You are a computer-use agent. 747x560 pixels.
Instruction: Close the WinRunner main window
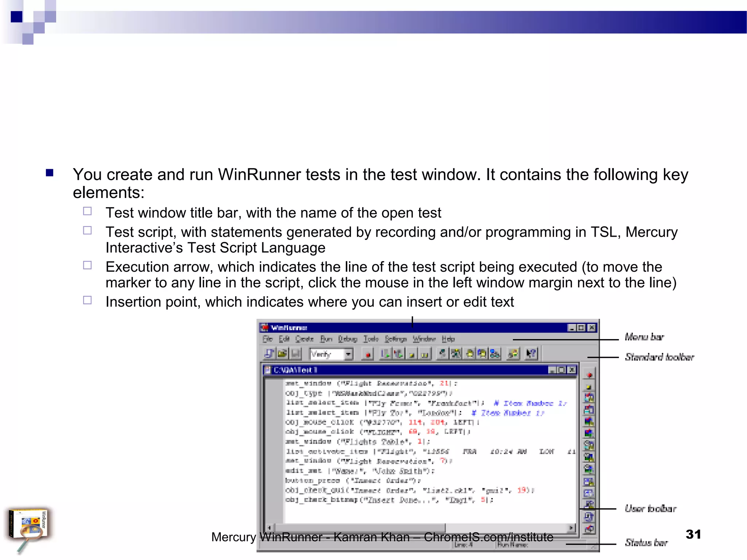(x=592, y=328)
